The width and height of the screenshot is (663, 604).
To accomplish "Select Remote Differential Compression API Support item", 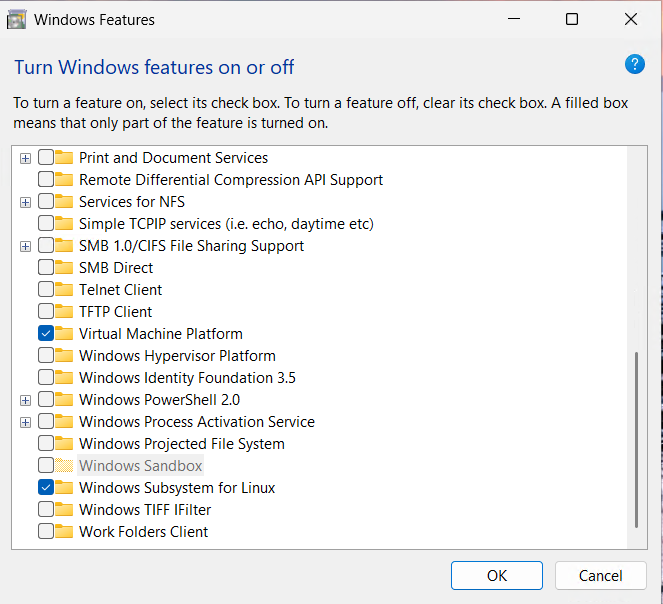I will click(230, 180).
